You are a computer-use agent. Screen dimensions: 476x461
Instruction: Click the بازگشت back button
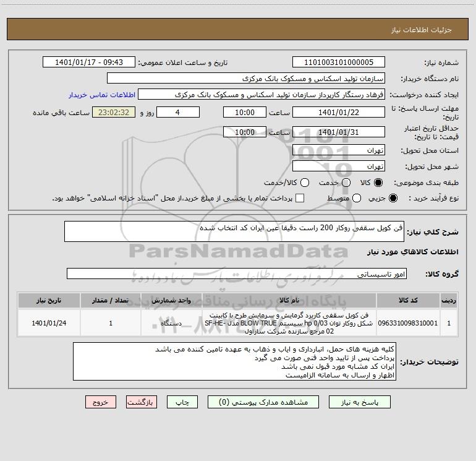(142, 402)
